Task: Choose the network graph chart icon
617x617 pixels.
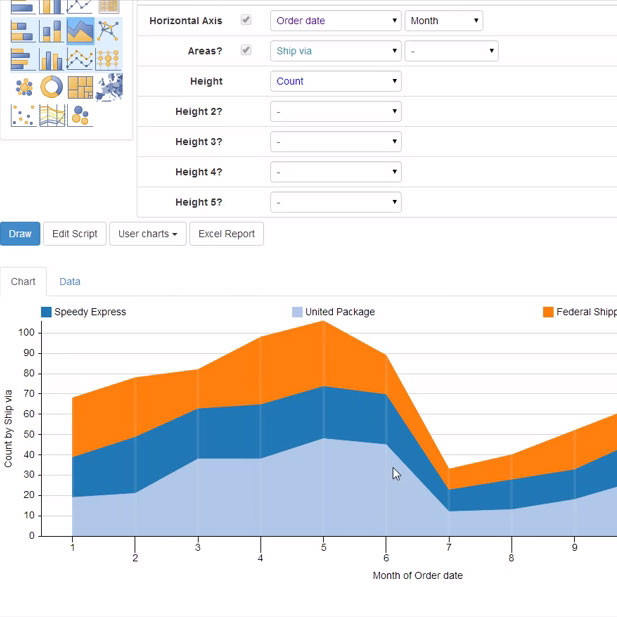Action: click(108, 31)
